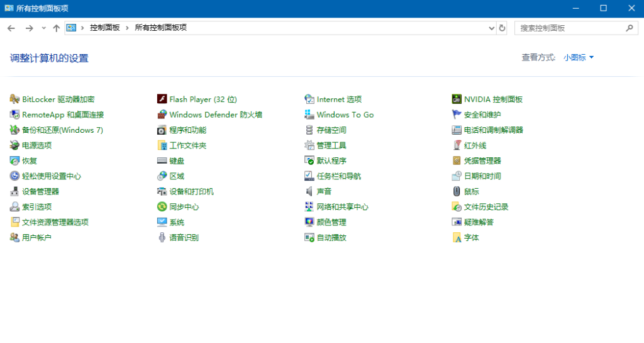
Task: Open the 凭据管理器 link
Action: point(482,160)
